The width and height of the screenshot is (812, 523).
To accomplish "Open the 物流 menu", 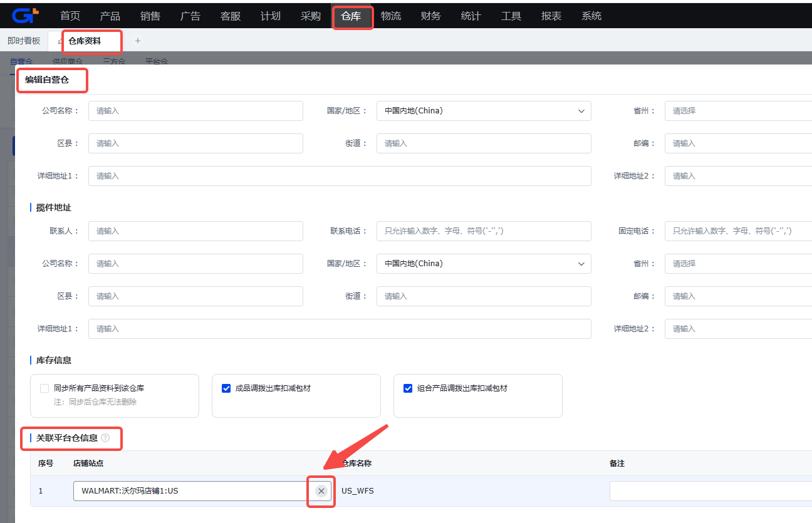I will coord(391,16).
